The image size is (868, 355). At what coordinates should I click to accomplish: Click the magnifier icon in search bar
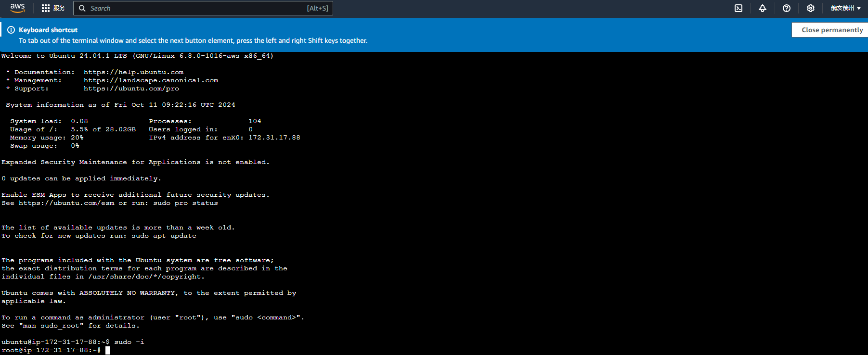pos(82,8)
